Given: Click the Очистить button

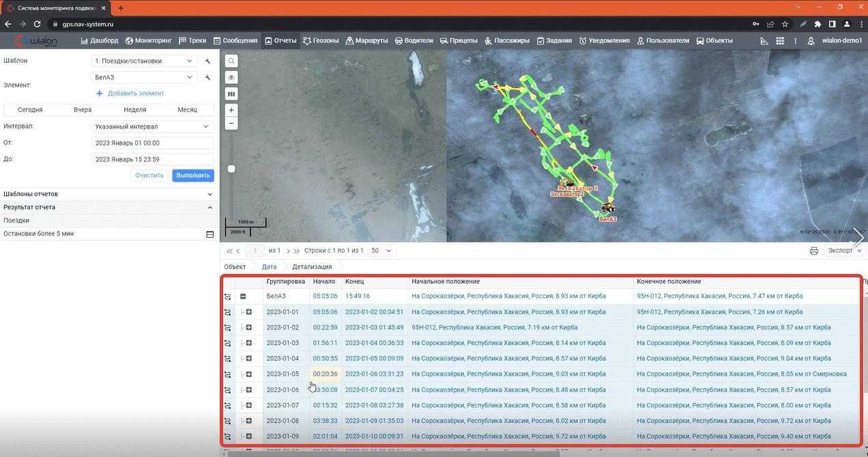Looking at the screenshot, I should click(x=149, y=176).
